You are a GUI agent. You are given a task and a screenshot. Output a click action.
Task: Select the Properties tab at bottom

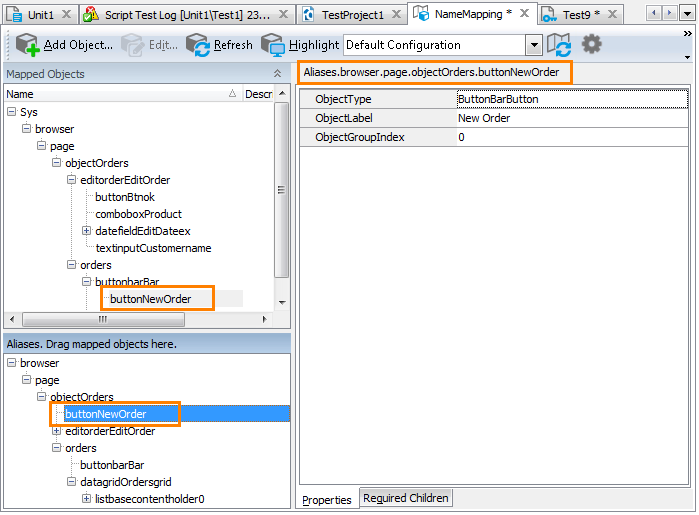pyautogui.click(x=327, y=500)
